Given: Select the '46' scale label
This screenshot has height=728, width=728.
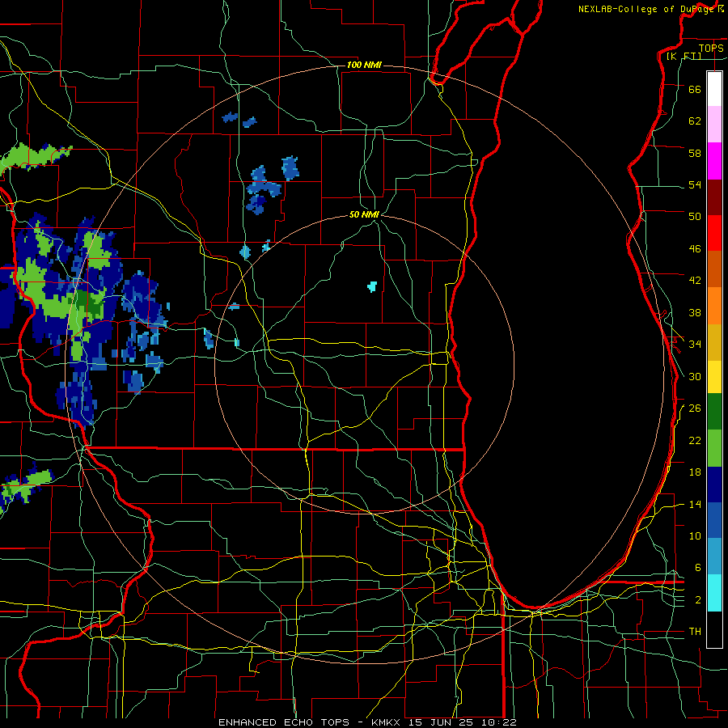Looking at the screenshot, I should [x=695, y=249].
